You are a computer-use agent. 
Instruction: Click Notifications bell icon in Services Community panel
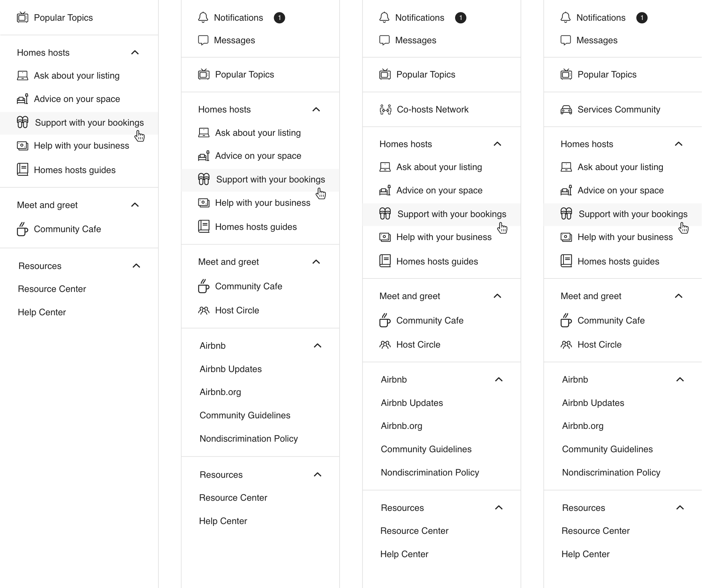565,18
